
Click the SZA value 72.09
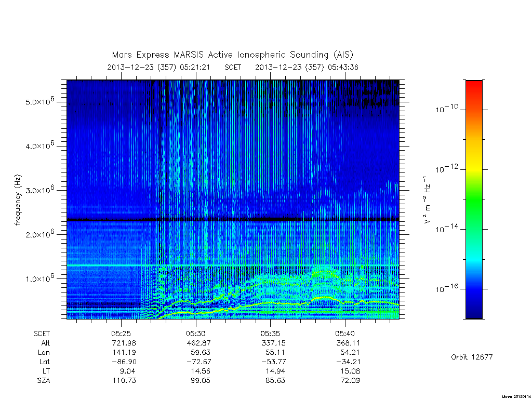350,381
